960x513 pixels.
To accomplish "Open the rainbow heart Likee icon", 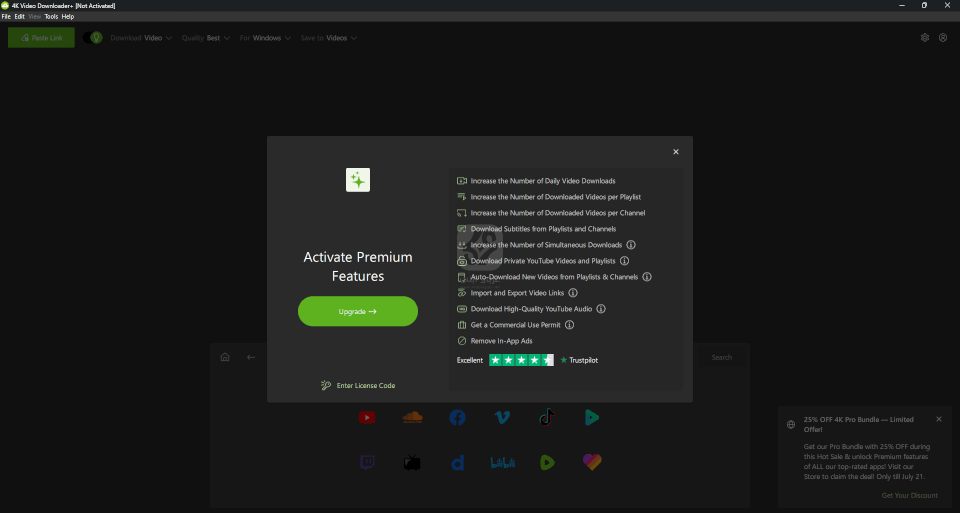I will click(x=592, y=462).
